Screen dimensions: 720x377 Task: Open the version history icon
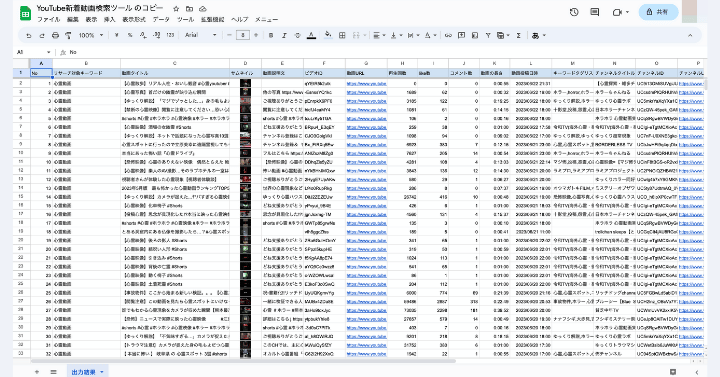574,12
